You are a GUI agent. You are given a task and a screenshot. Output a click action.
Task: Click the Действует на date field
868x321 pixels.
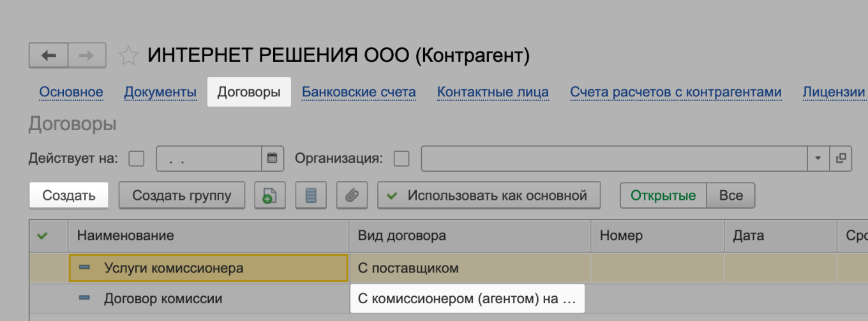coord(209,158)
